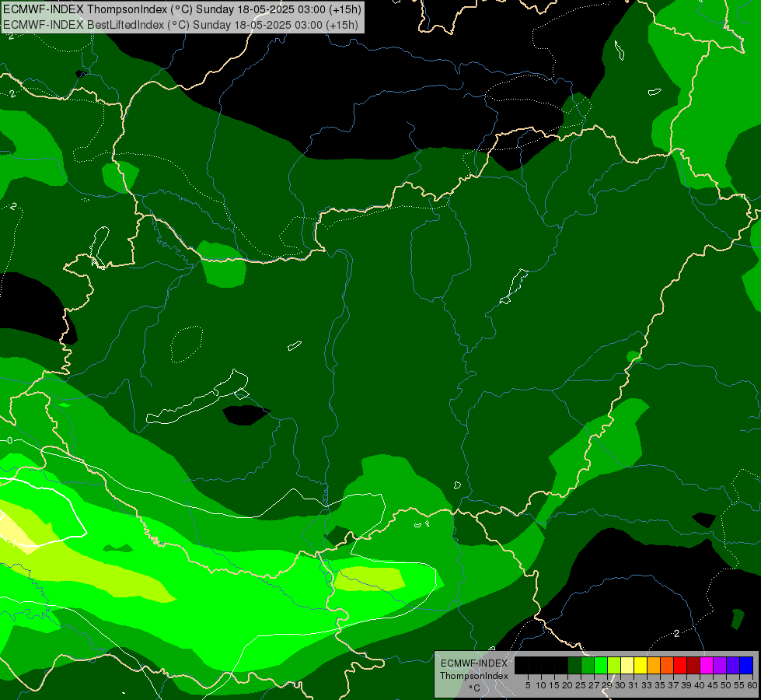This screenshot has width=761, height=700.
Task: Click legend scale value 40
Action: click(x=700, y=685)
